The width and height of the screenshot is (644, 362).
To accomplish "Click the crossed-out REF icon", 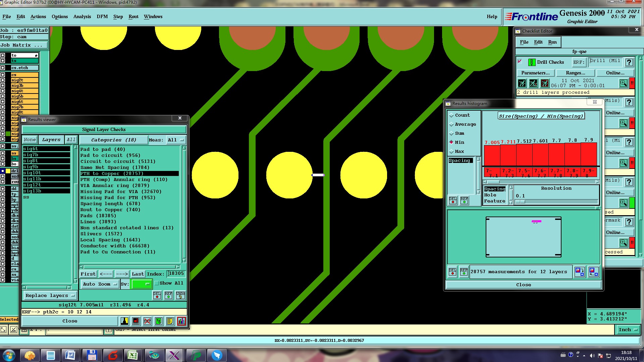I will pyautogui.click(x=147, y=321).
